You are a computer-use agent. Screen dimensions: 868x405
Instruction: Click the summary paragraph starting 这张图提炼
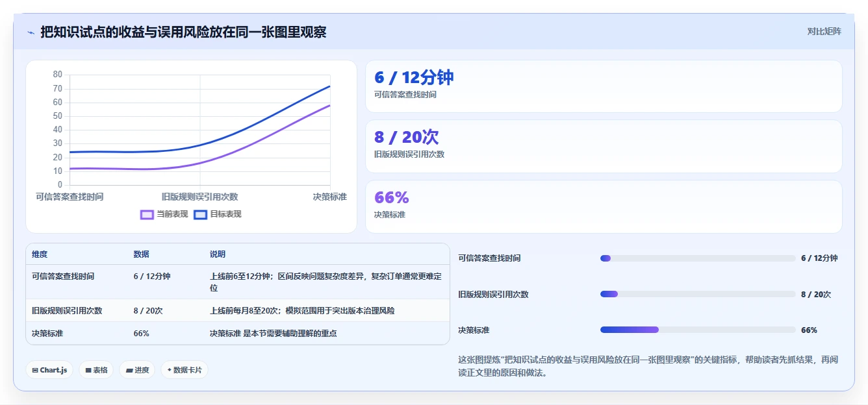pos(648,366)
